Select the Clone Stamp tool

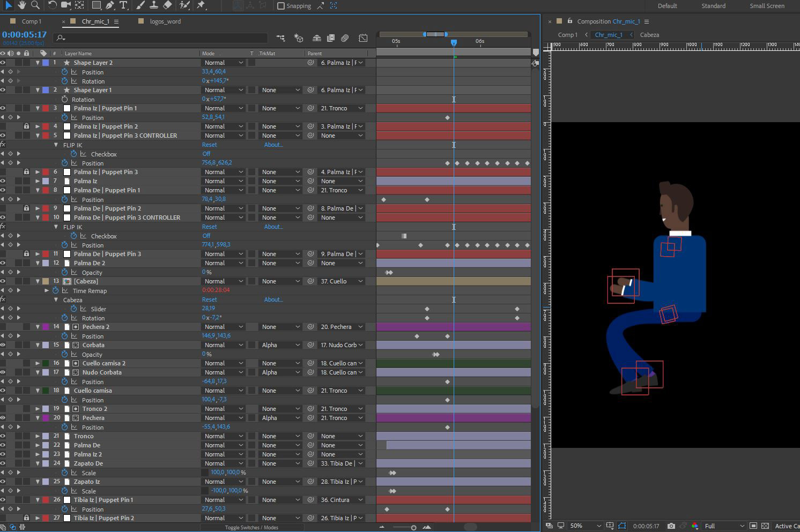click(x=154, y=5)
